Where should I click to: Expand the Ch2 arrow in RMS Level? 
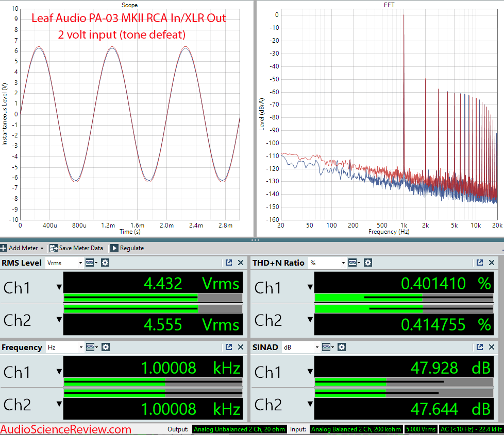[59, 319]
